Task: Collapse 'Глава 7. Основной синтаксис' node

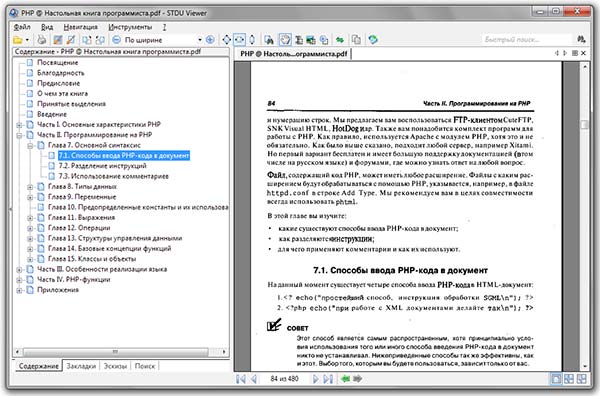Action: pyautogui.click(x=30, y=145)
